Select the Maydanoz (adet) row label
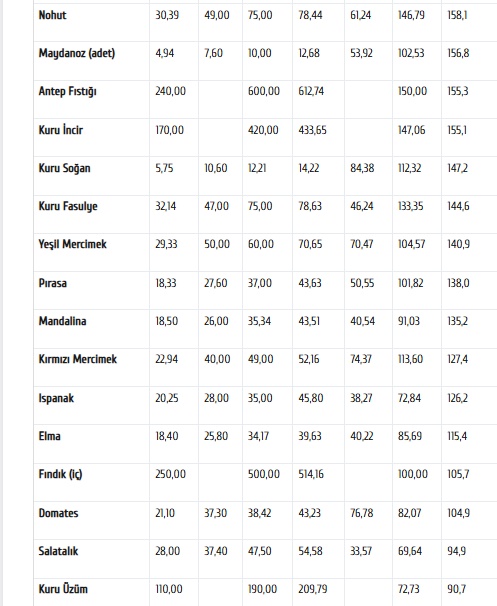Viewport: 497px width, 606px height. click(x=77, y=53)
